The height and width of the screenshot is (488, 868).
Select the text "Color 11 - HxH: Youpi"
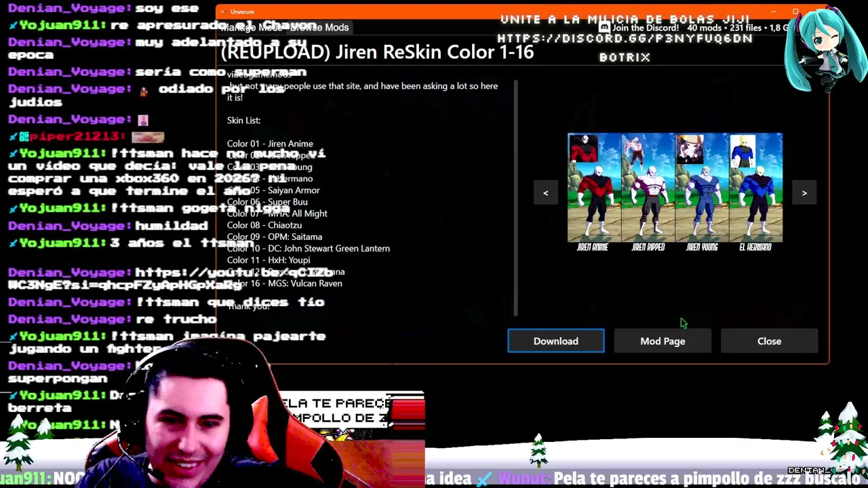pos(269,260)
